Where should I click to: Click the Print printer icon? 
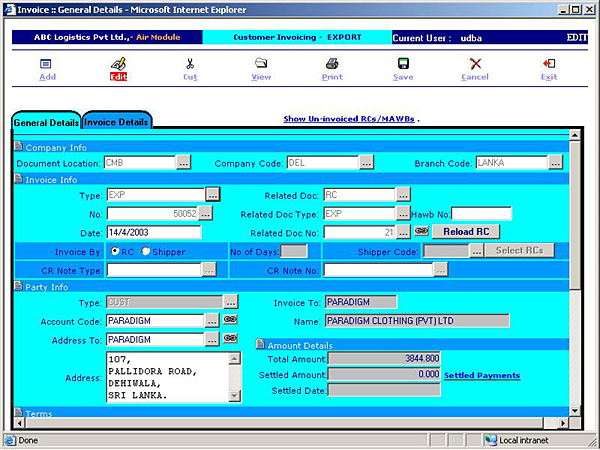point(332,64)
